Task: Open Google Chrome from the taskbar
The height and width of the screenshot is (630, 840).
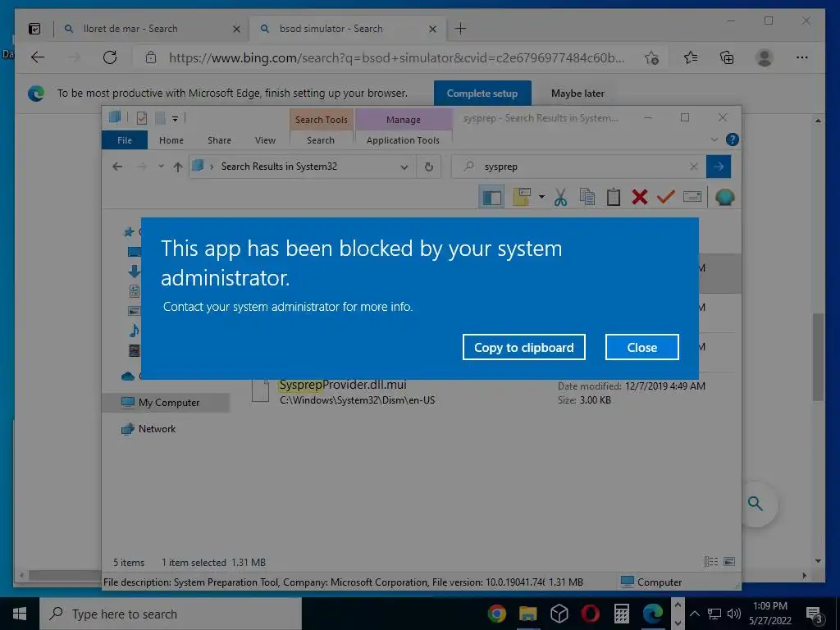Action: coord(496,614)
